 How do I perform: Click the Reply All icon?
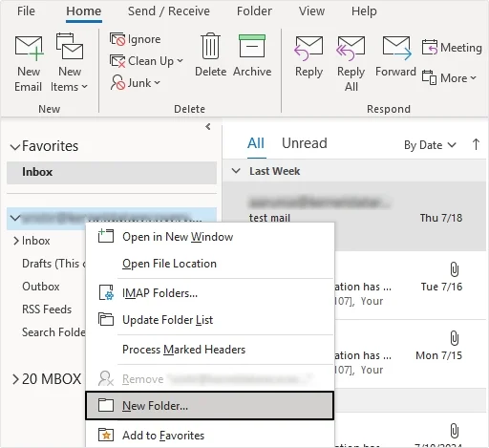point(351,48)
